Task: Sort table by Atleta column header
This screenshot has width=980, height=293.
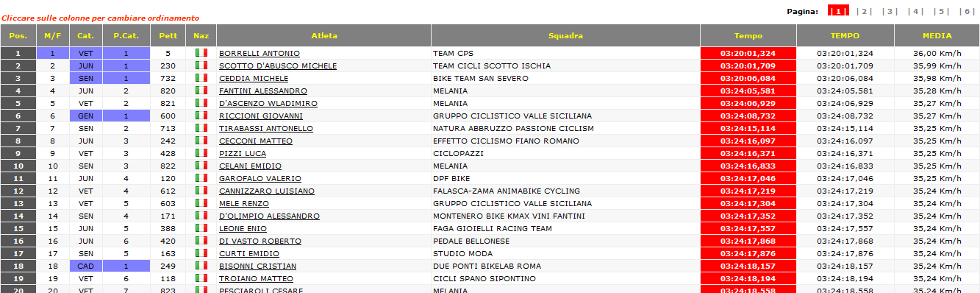Action: 324,35
